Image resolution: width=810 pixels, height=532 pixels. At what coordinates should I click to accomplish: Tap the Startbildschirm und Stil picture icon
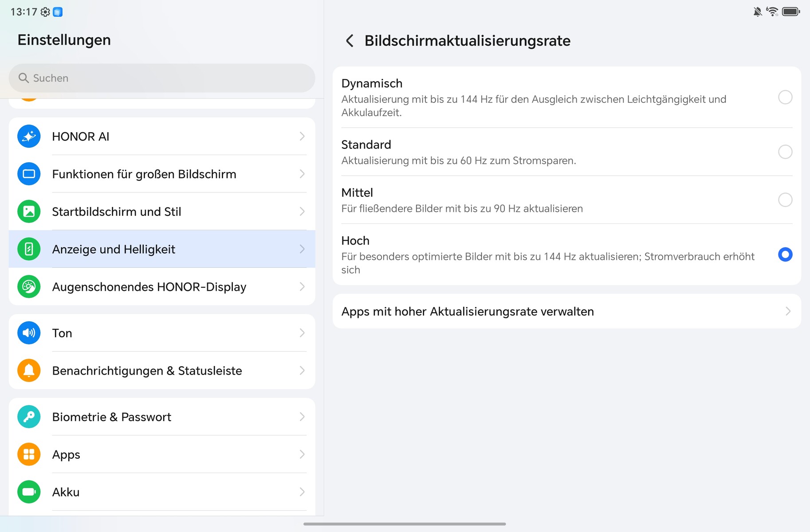click(x=29, y=211)
